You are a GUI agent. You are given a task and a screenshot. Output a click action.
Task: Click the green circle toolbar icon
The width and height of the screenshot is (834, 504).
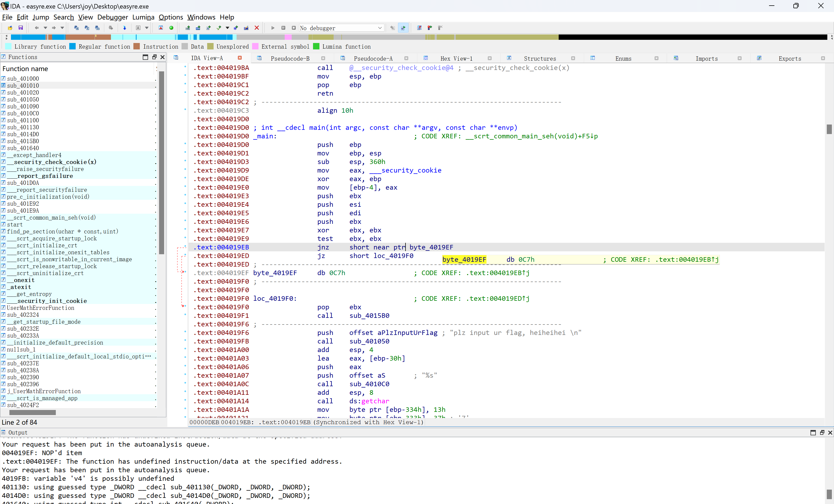click(x=171, y=28)
